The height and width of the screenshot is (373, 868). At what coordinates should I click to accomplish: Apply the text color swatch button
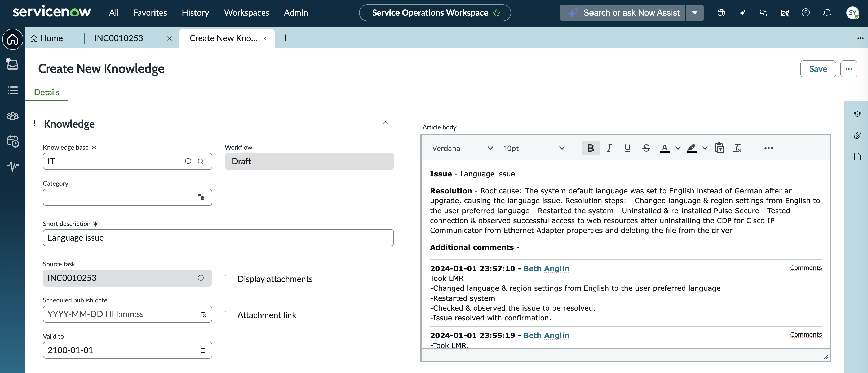click(x=665, y=148)
